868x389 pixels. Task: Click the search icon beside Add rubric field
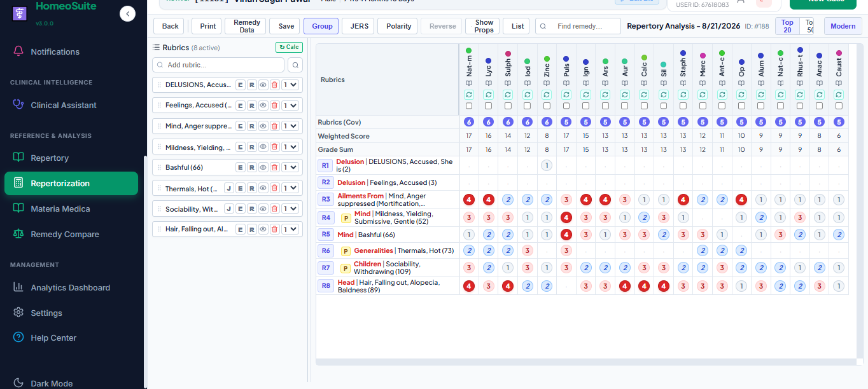(x=295, y=65)
